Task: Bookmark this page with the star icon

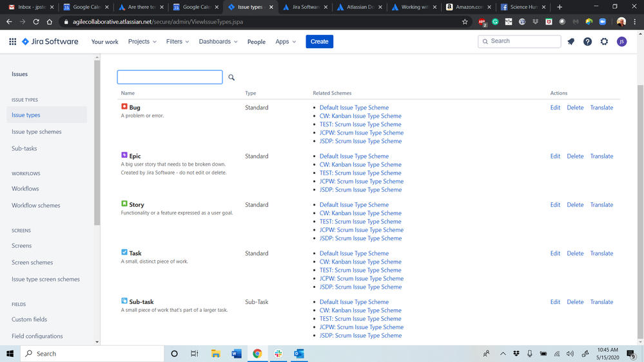Action: pyautogui.click(x=465, y=22)
